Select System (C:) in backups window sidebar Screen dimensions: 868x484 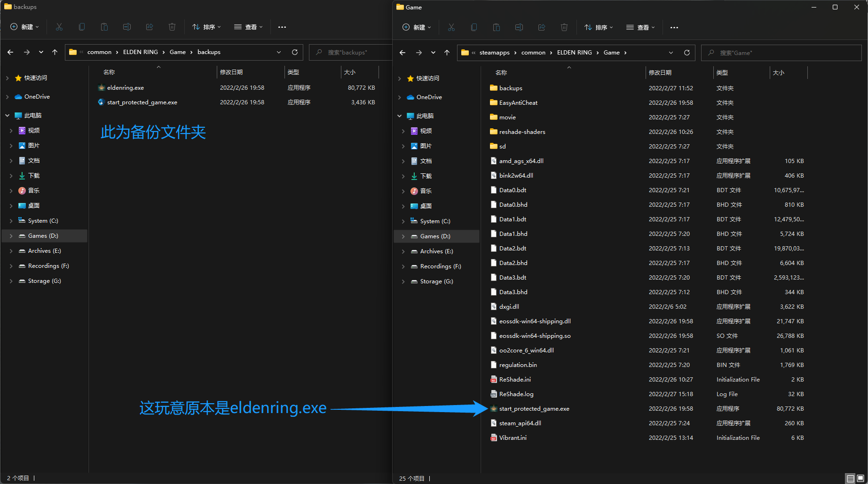[44, 221]
